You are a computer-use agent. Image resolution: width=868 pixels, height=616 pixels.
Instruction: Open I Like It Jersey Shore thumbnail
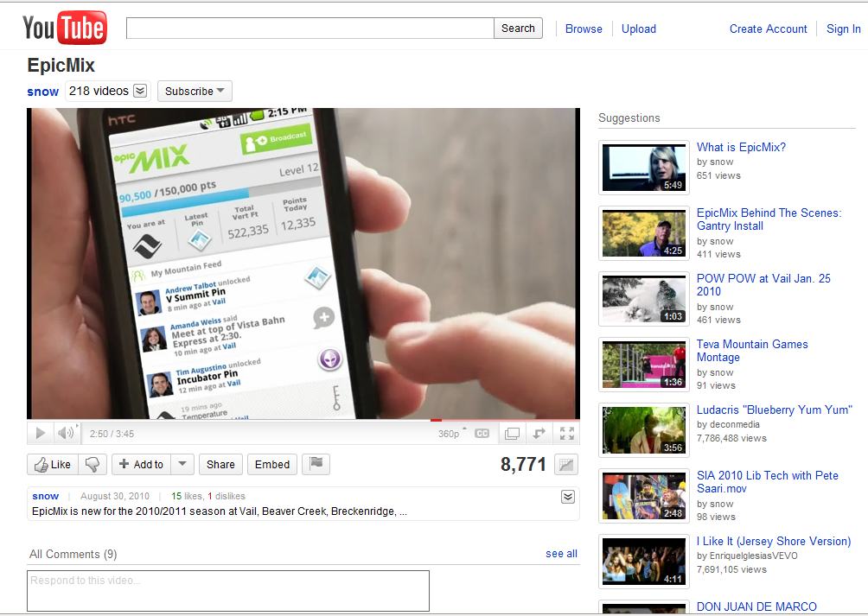pos(644,562)
